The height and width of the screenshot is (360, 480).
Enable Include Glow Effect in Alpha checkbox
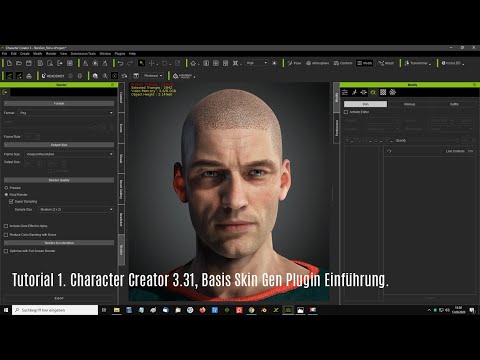pyautogui.click(x=6, y=226)
